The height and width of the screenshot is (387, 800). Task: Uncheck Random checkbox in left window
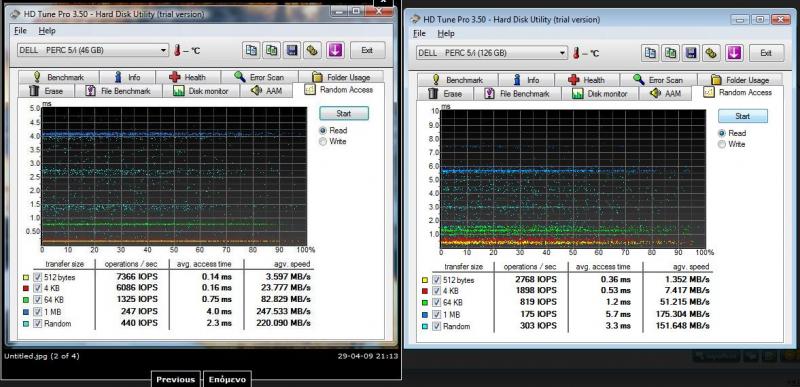point(37,323)
